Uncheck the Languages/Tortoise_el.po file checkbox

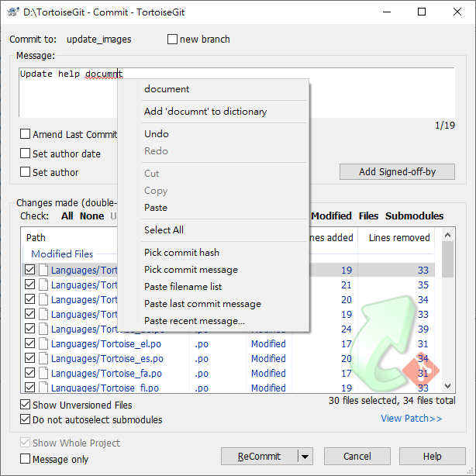[30, 344]
